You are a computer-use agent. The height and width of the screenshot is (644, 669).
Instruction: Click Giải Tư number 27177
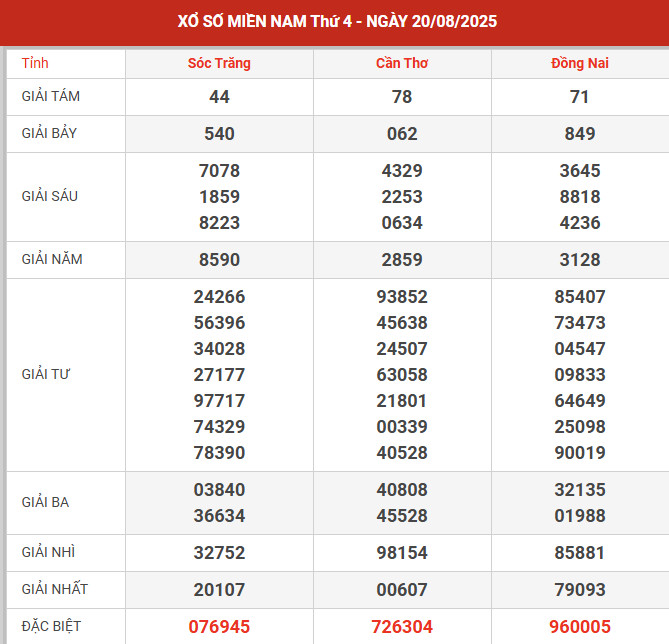219,375
